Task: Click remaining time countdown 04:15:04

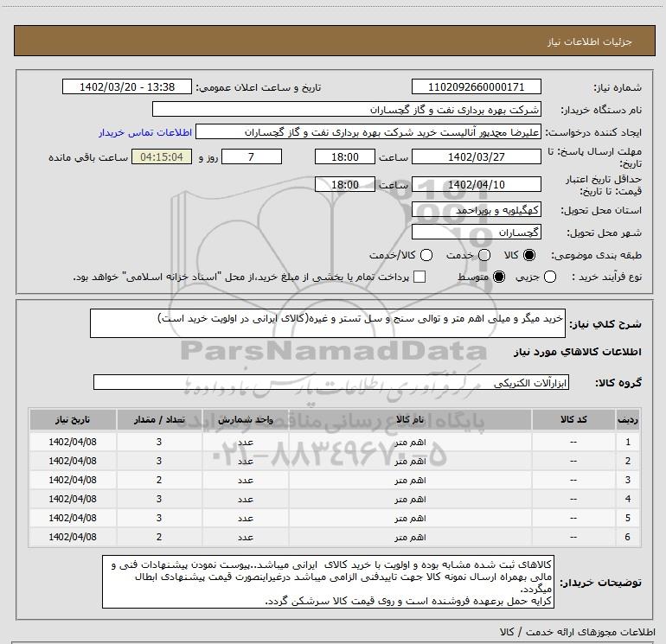Action: (162, 156)
